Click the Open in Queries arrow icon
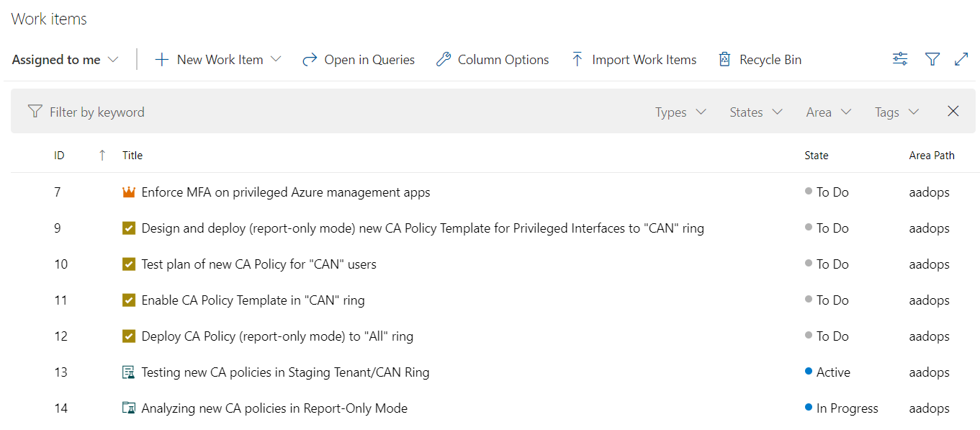Screen dimensions: 980x430 [310, 60]
